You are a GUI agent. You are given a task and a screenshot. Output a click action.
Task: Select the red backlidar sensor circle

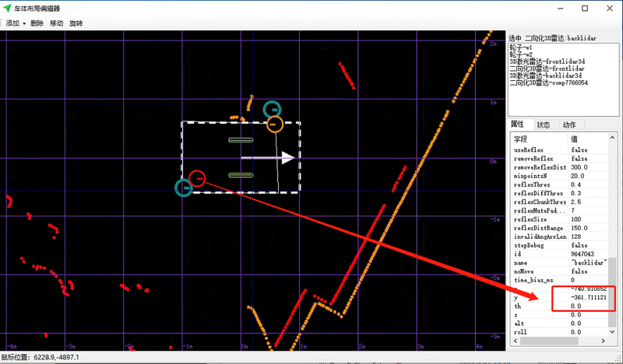pyautogui.click(x=197, y=179)
